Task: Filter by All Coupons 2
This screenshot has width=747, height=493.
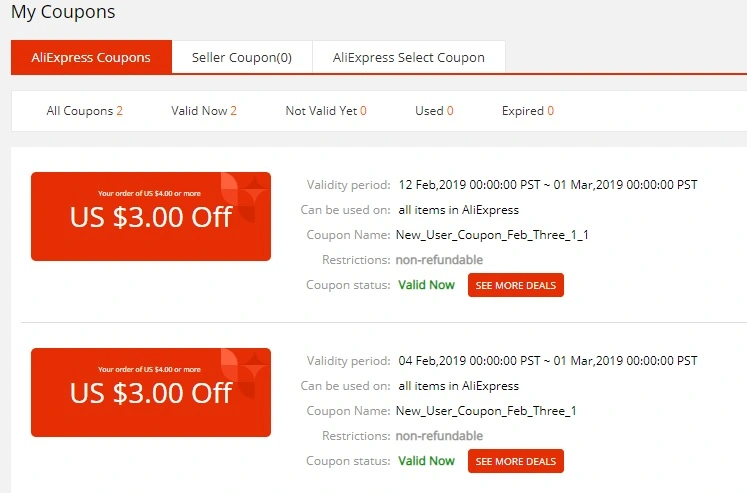Action: coord(84,111)
